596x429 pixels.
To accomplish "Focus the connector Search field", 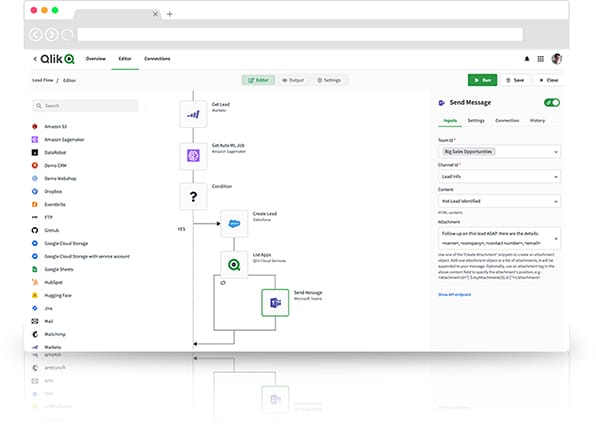I will (x=85, y=106).
